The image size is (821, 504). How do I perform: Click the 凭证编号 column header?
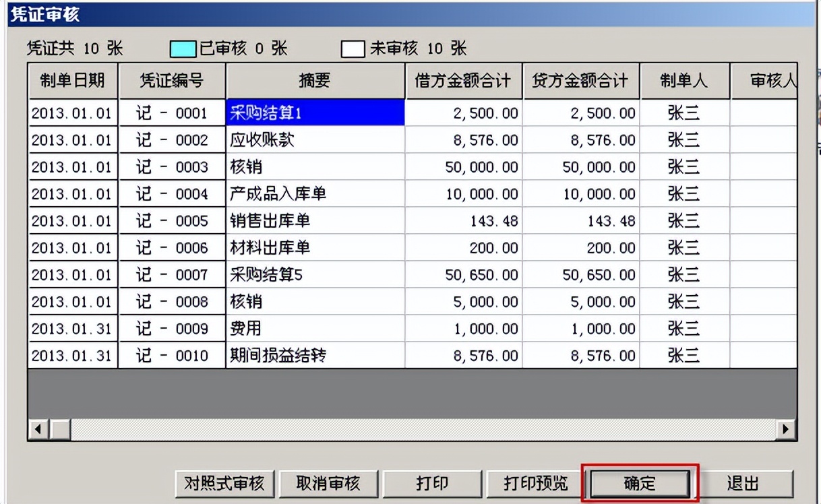[172, 80]
